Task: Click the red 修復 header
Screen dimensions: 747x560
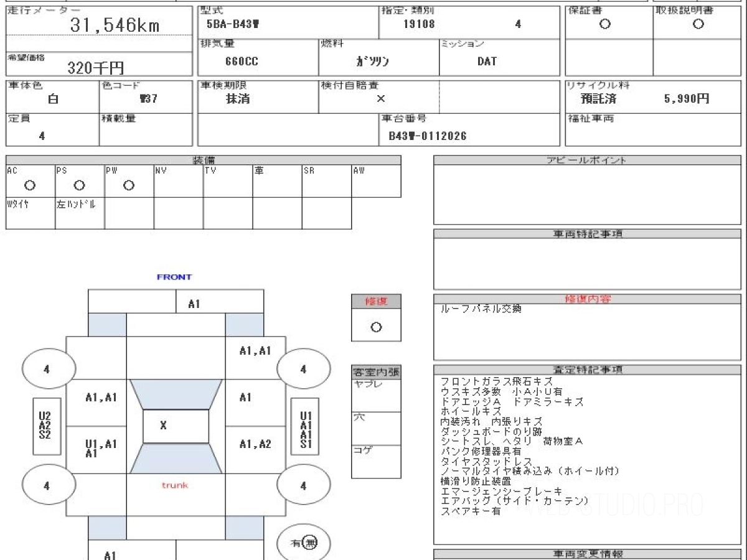Action: pos(376,301)
